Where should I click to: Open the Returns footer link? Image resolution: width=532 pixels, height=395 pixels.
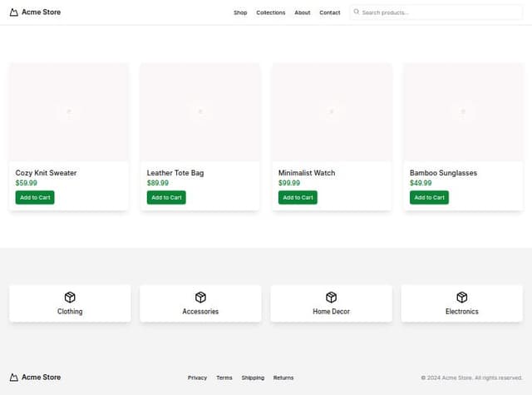coord(283,378)
